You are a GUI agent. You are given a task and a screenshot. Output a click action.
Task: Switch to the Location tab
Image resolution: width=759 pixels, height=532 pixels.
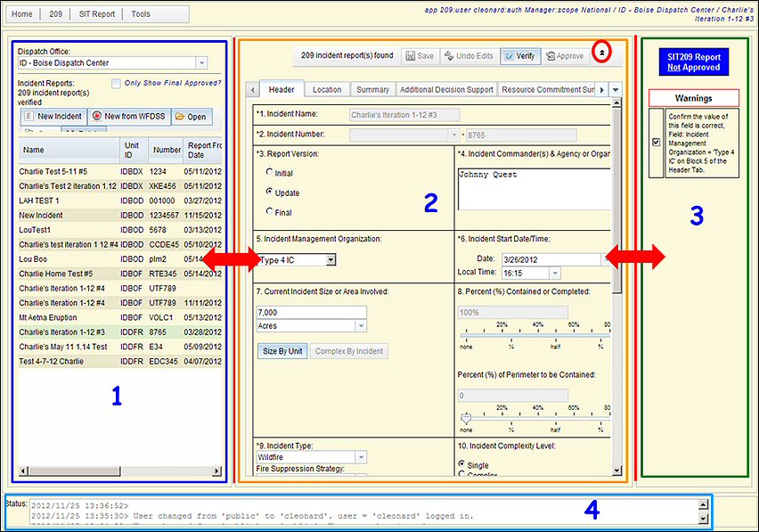[327, 89]
